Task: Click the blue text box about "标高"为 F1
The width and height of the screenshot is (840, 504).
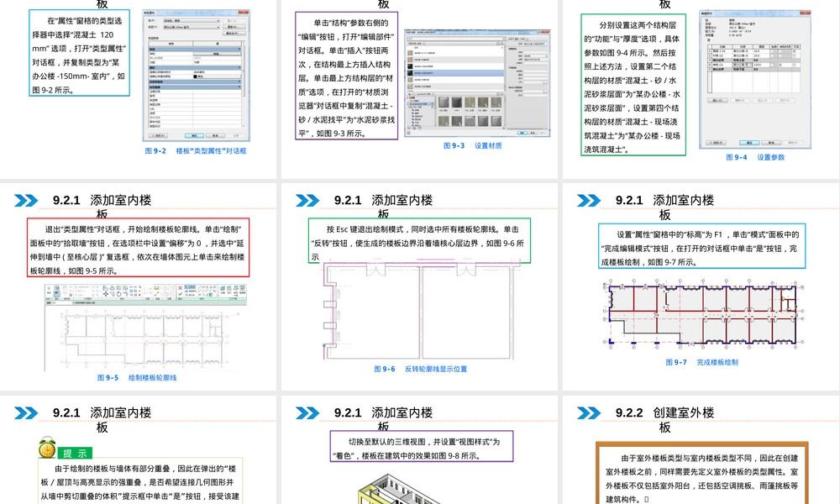Action: [x=701, y=246]
